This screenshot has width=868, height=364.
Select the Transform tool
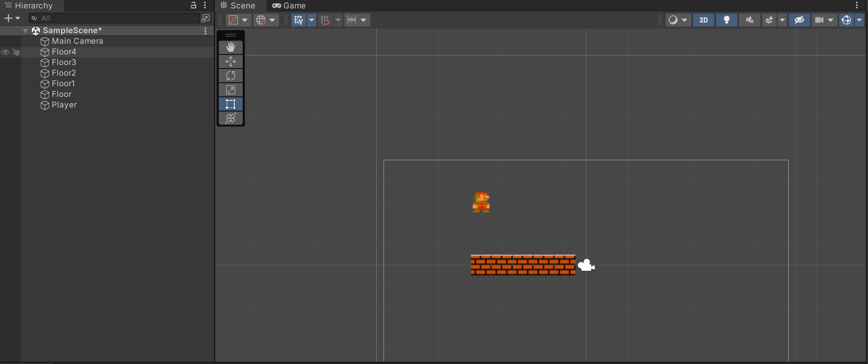point(231,118)
